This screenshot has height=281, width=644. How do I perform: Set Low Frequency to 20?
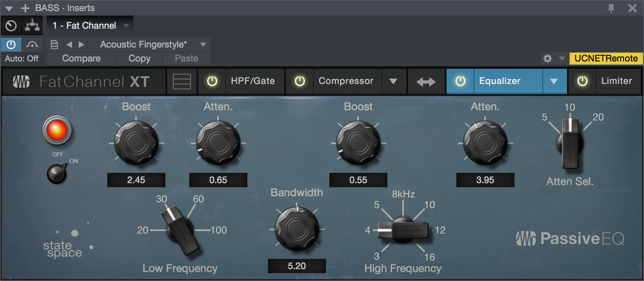(143, 230)
